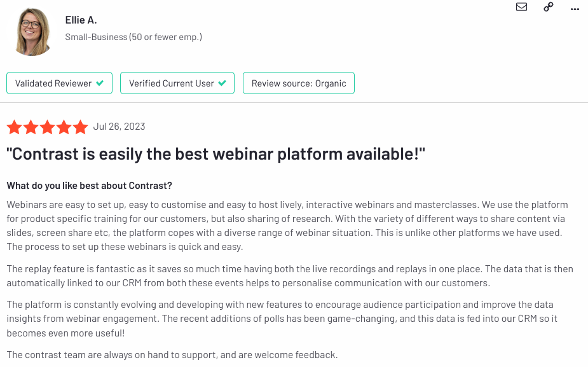Click the envelope email icon
This screenshot has width=588, height=367.
click(521, 7)
